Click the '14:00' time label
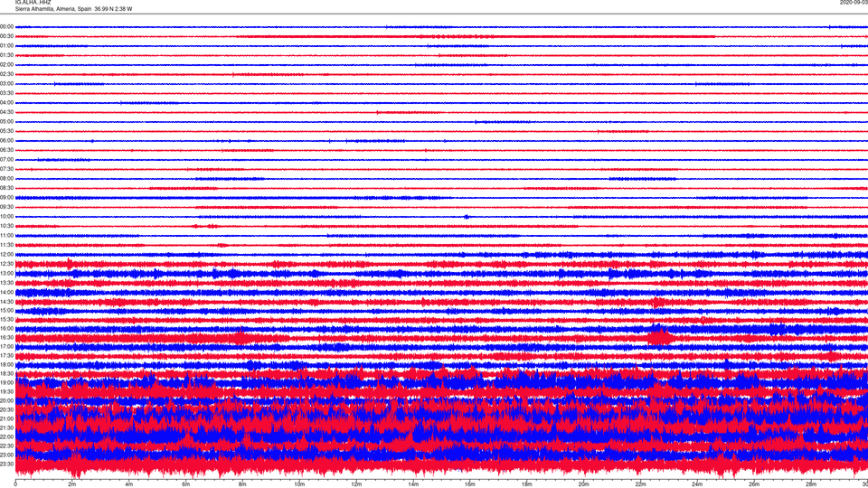This screenshot has width=868, height=488. [6, 292]
